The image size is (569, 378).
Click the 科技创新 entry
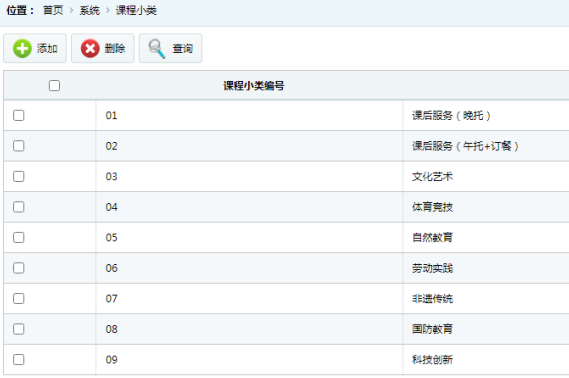(x=432, y=359)
